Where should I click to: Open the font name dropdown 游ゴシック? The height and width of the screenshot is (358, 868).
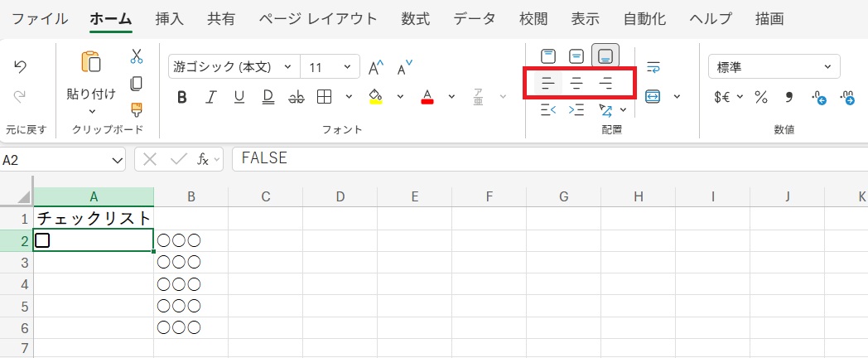click(x=233, y=67)
